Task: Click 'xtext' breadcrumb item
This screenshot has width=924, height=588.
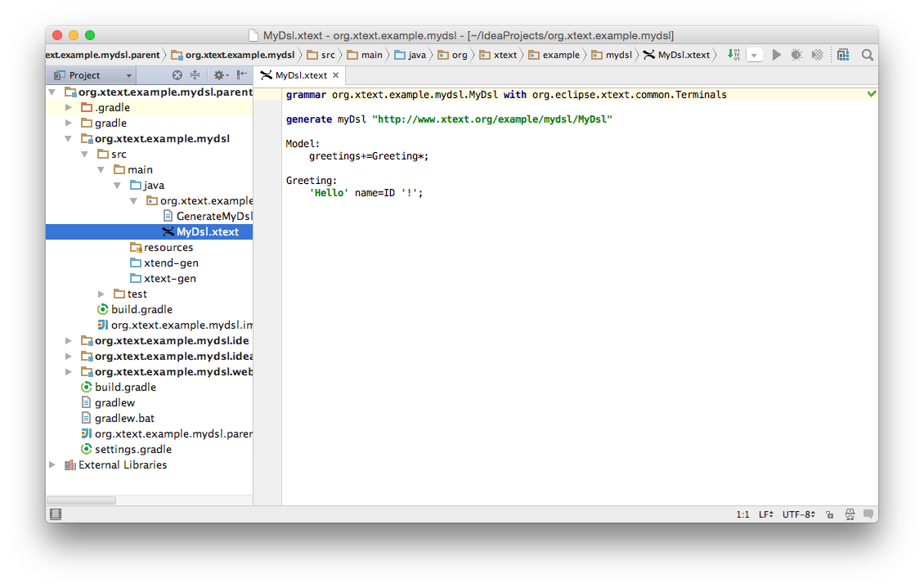Action: coord(498,55)
